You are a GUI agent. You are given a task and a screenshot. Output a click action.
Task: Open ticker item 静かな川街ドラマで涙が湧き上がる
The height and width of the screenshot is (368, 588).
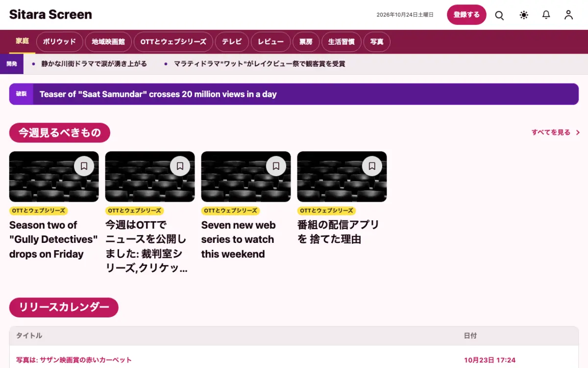coord(94,64)
